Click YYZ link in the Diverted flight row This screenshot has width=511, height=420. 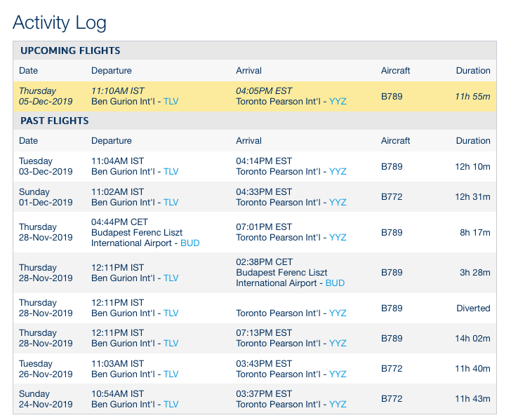click(338, 313)
